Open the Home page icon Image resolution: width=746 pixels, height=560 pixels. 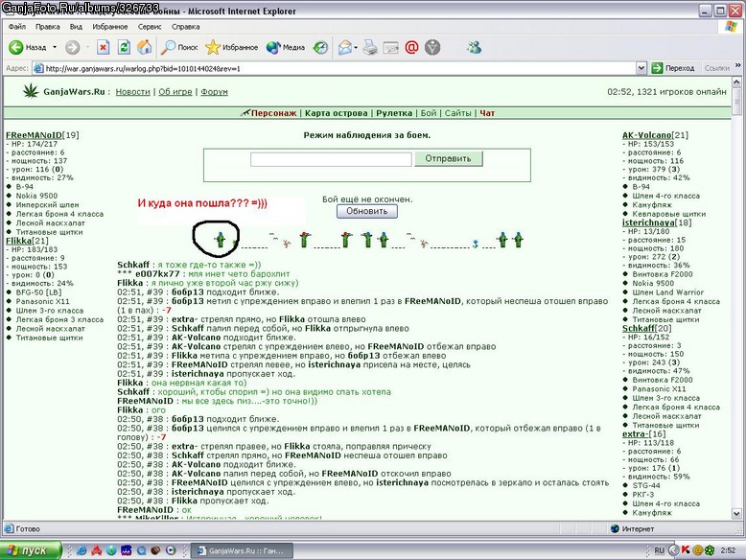click(x=145, y=47)
